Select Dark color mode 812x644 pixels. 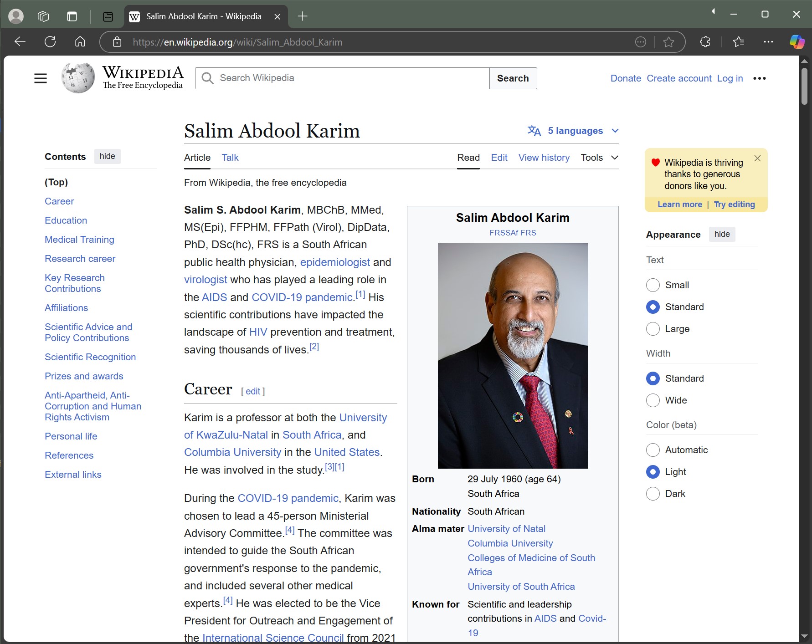(653, 494)
